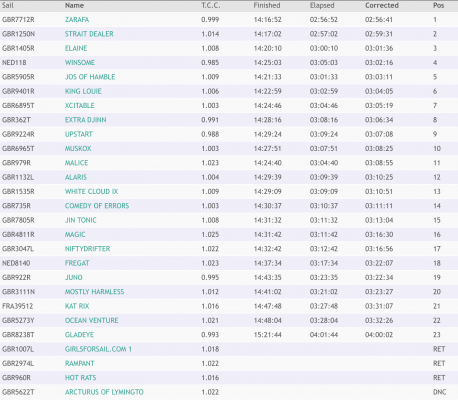Viewport: 458px width, 400px height.
Task: Open the MUSKOX boat link
Action: (x=78, y=149)
